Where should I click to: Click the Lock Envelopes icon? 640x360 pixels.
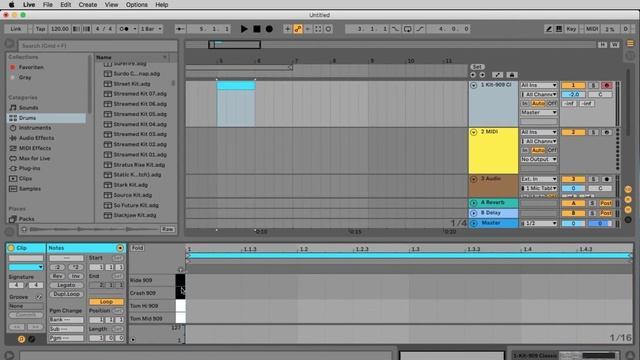(512, 75)
